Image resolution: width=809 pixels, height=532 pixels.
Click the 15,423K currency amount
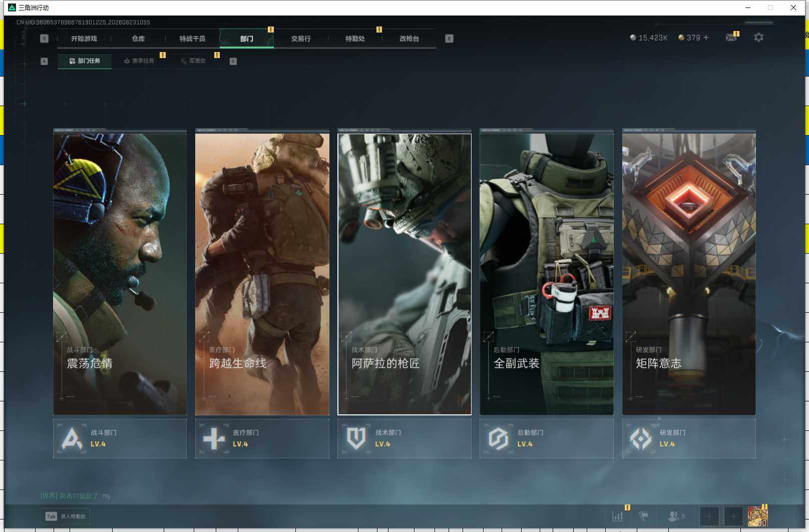pyautogui.click(x=653, y=38)
